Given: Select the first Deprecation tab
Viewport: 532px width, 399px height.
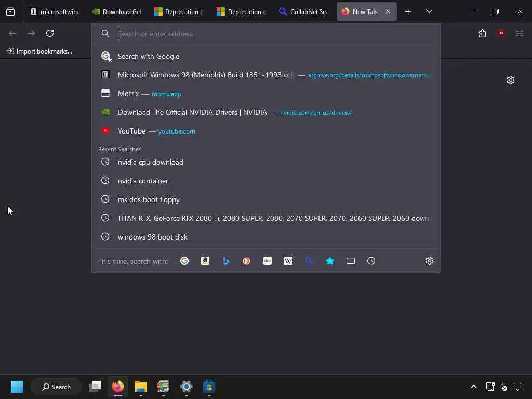Looking at the screenshot, I should tap(179, 11).
